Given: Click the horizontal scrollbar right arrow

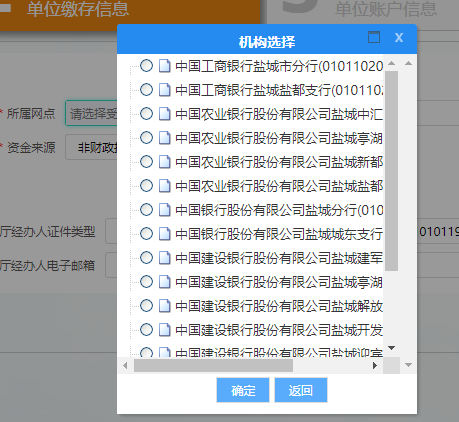Looking at the screenshot, I should [x=375, y=366].
